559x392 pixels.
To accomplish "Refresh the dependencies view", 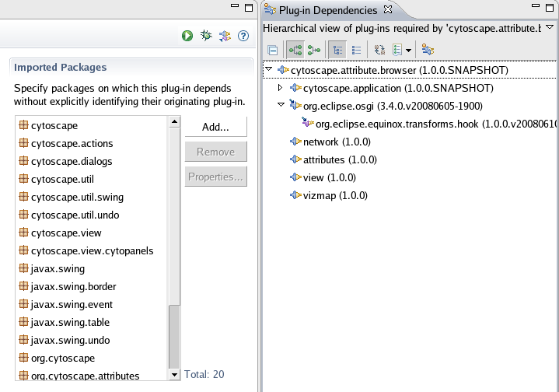I will tap(379, 50).
